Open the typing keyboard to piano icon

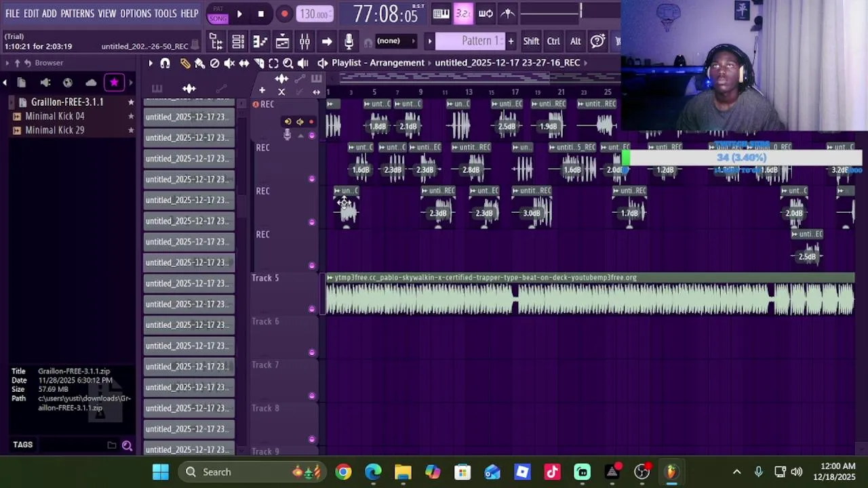pos(441,14)
